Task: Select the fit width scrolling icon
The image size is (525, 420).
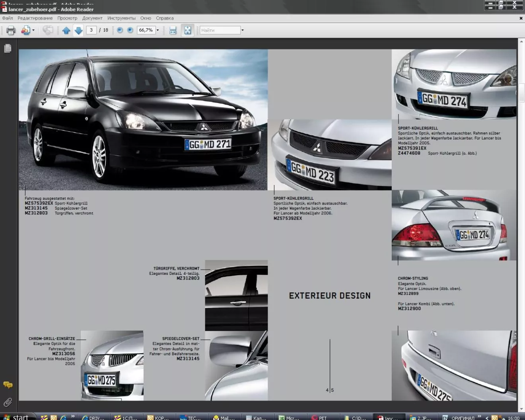Action: pyautogui.click(x=173, y=30)
